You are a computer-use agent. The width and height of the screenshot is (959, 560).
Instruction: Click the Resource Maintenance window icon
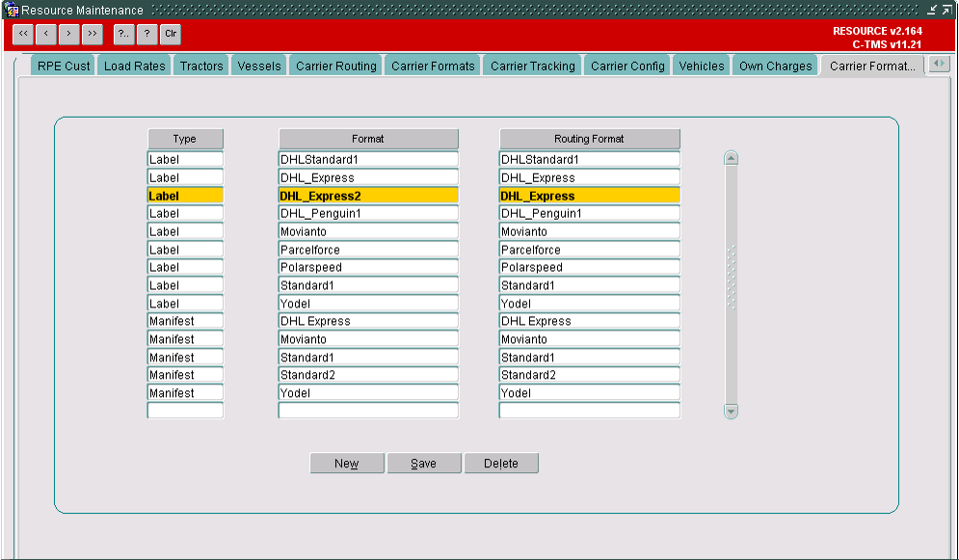(x=11, y=10)
